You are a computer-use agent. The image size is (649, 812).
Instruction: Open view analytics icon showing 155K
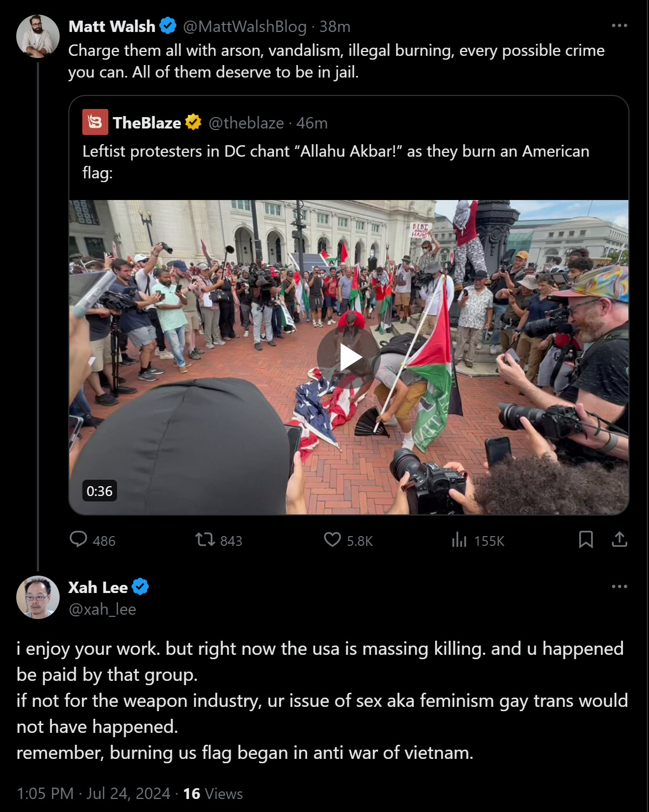tap(459, 539)
